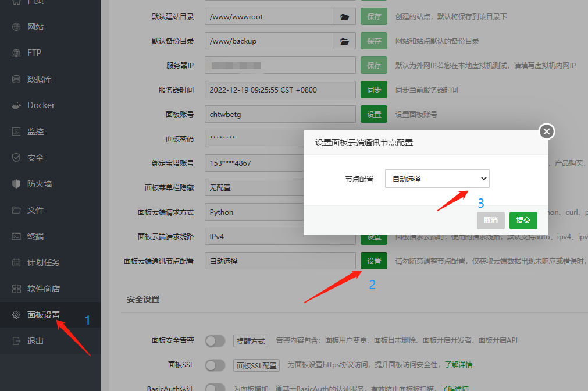Toggle the 面板安全告警 switch
Viewport: 588px width, 391px height.
point(215,340)
